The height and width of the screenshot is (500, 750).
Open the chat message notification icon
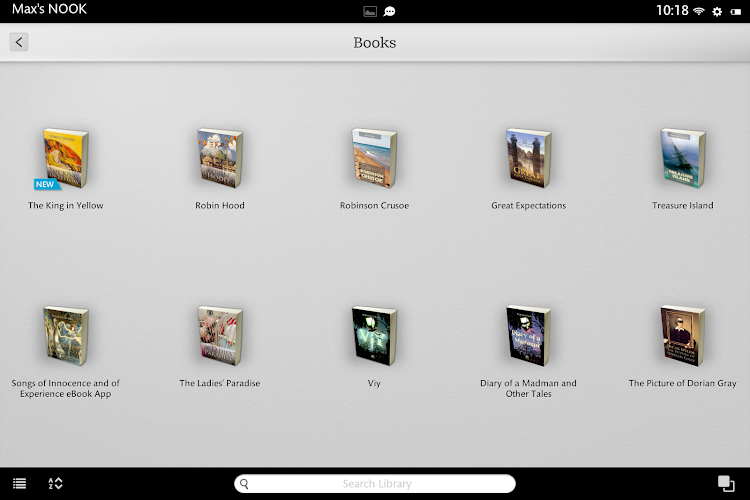(389, 11)
